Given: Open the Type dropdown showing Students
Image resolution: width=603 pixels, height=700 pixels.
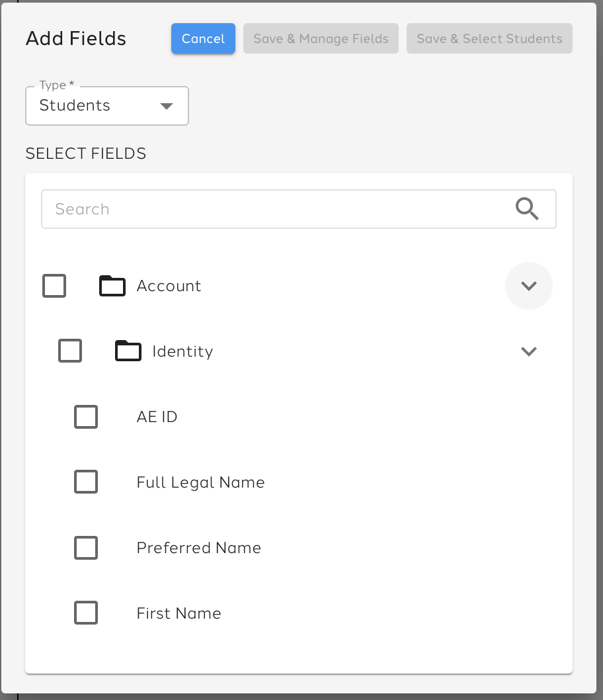Looking at the screenshot, I should pos(107,106).
